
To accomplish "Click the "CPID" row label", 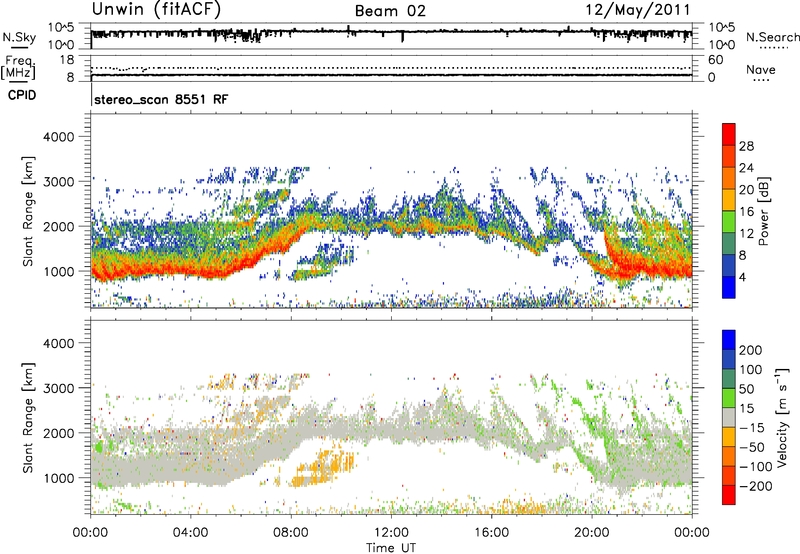I will click(x=21, y=95).
